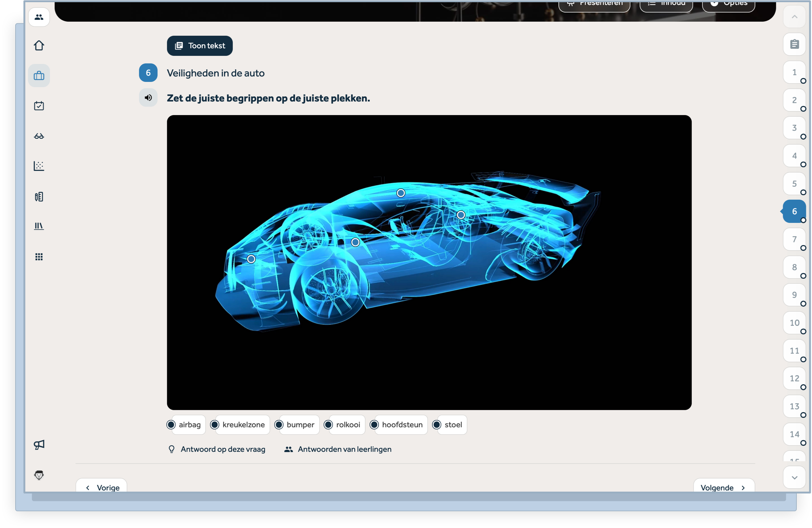Image resolution: width=812 pixels, height=528 pixels.
Task: Select the airbag label option
Action: (189, 425)
